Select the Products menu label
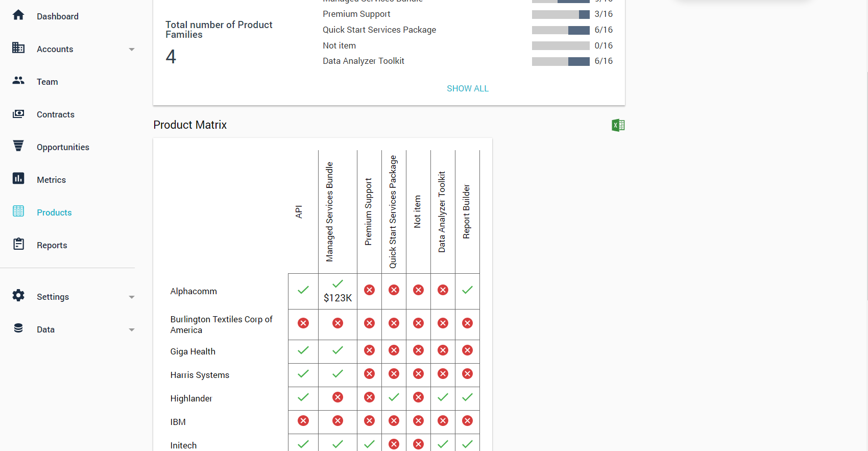The image size is (868, 451). (x=54, y=212)
